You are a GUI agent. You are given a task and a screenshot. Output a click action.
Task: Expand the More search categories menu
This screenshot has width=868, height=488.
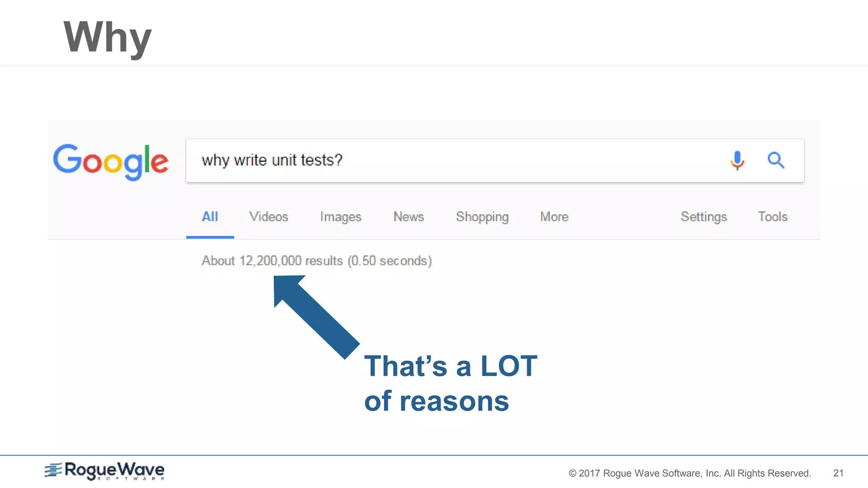tap(554, 217)
